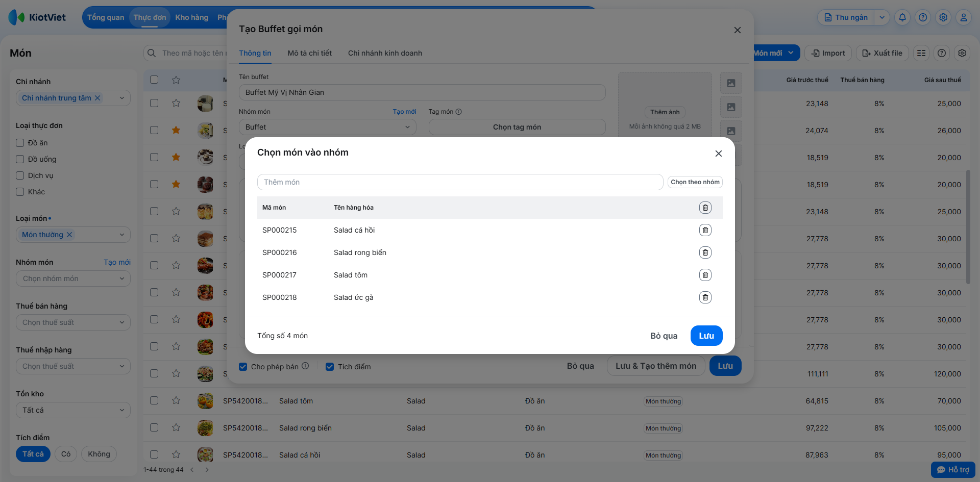The image size is (980, 482).
Task: Open the Tồn kho Tất cả dropdown
Action: coord(73,410)
